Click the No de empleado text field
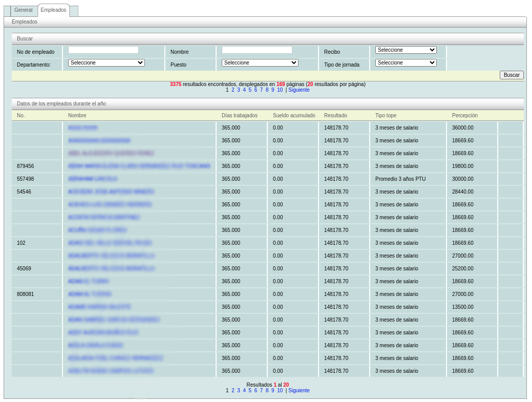The height and width of the screenshot is (402, 532). point(103,50)
